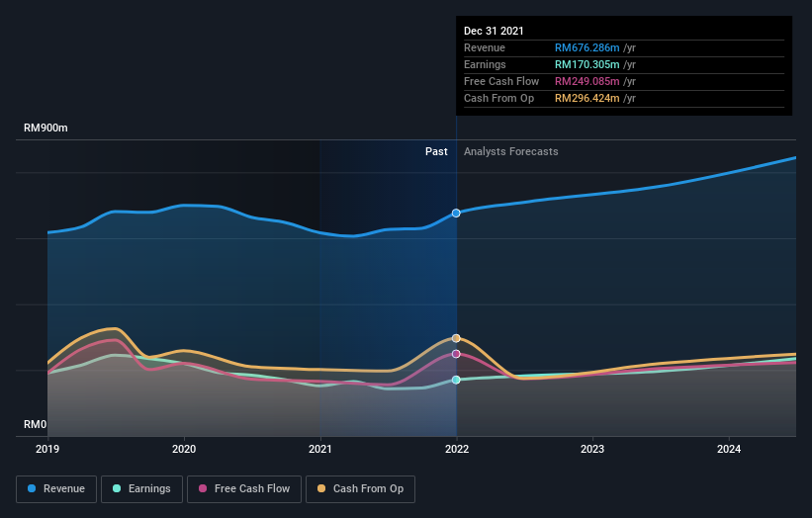Toggle the Free Cash Flow legend series
Viewport: 812px width, 518px height.
244,489
